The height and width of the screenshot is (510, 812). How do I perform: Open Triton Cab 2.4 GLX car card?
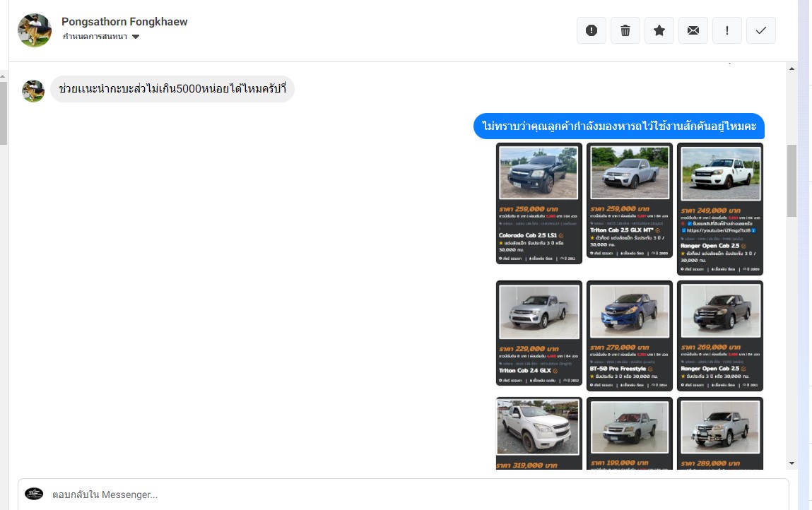click(x=539, y=333)
